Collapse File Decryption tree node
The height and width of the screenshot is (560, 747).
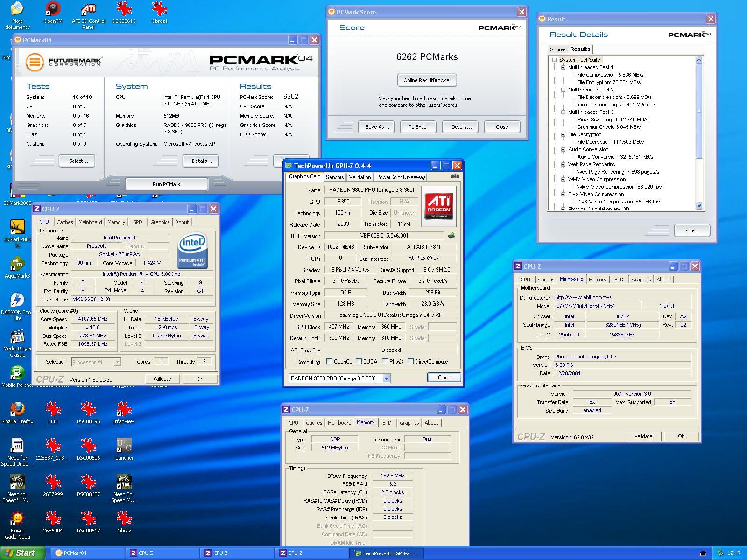[x=563, y=134]
